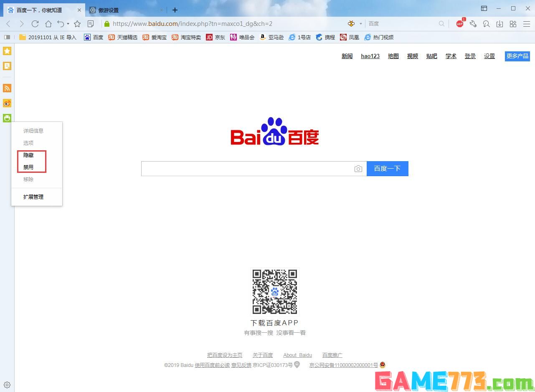Click the bee search engine icon
Screen dimensions: 535x392
coord(351,24)
